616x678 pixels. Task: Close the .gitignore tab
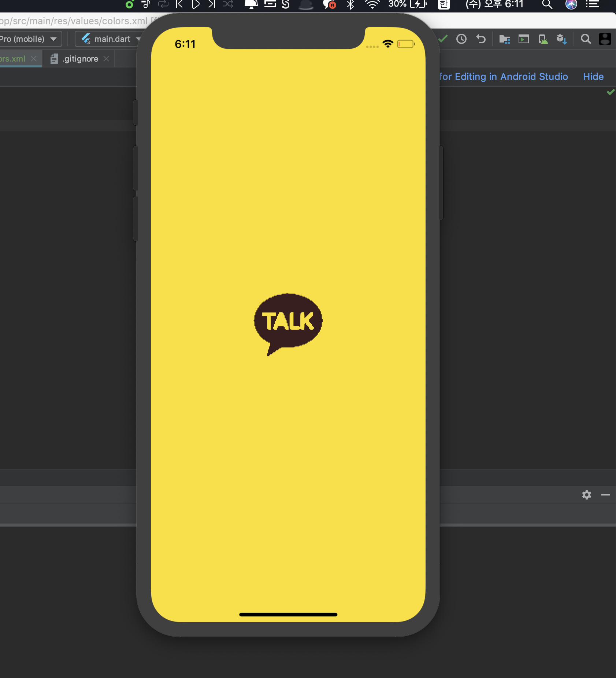[x=106, y=59]
